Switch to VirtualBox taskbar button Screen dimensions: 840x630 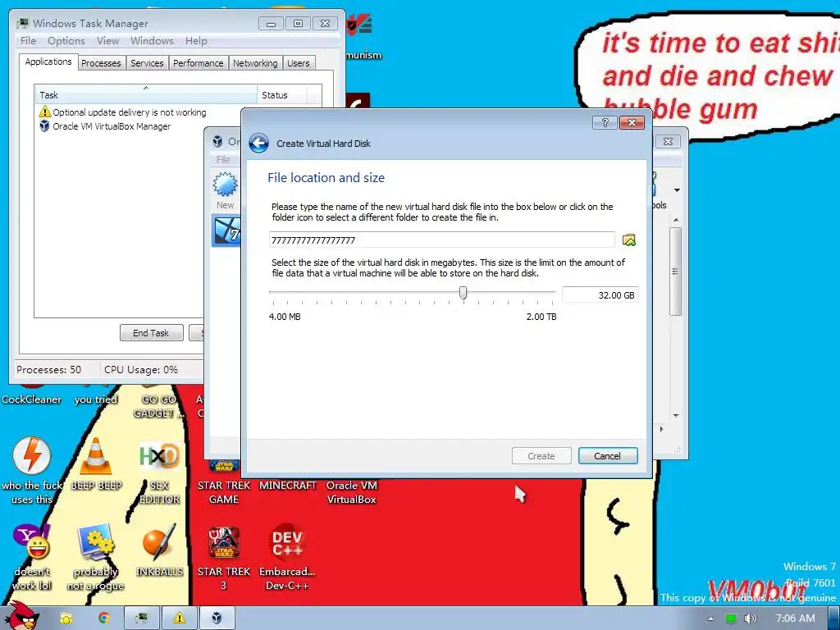pyautogui.click(x=217, y=619)
